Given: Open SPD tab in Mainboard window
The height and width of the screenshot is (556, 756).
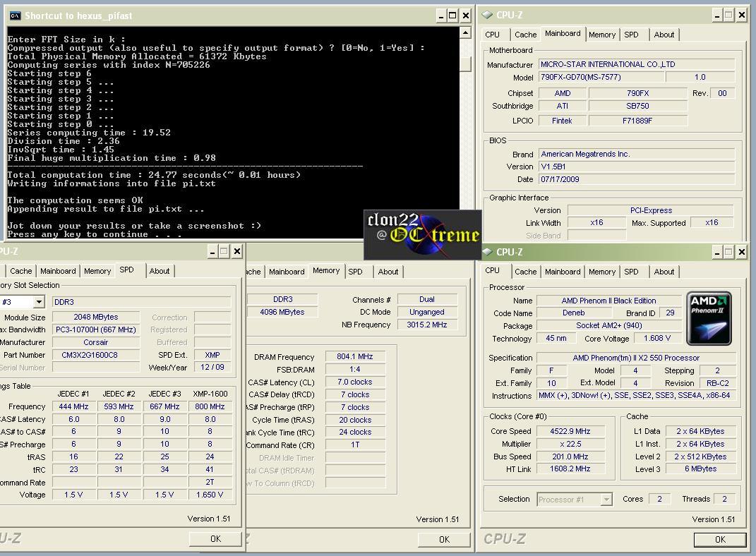Looking at the screenshot, I should click(631, 35).
